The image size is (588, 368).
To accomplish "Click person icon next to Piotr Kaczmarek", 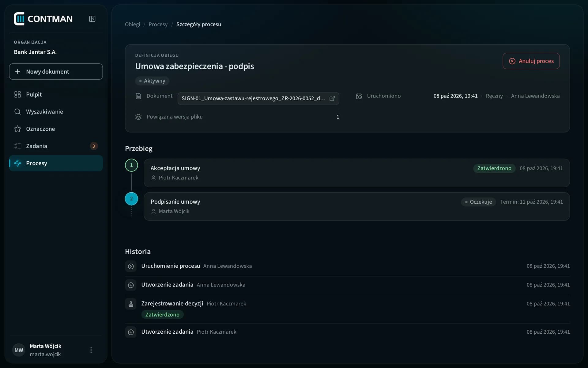I will pyautogui.click(x=153, y=178).
